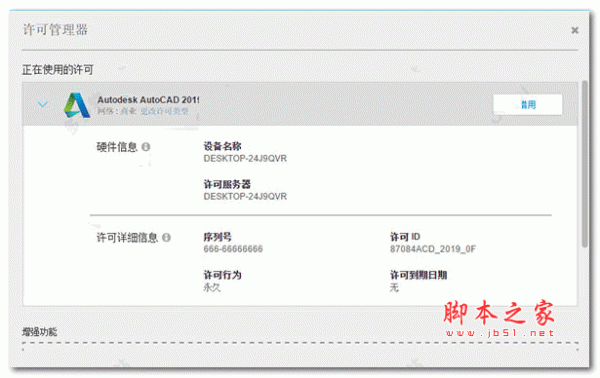
Task: Select the 无 value under 许可到期日期
Action: pyautogui.click(x=394, y=287)
